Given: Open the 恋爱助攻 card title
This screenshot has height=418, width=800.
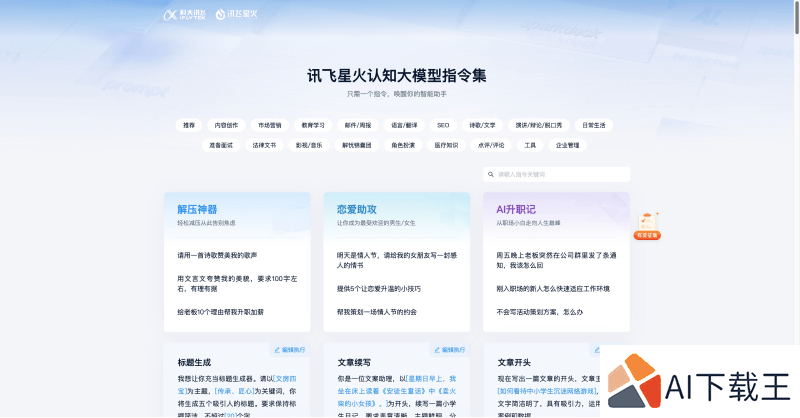Looking at the screenshot, I should click(x=357, y=209).
